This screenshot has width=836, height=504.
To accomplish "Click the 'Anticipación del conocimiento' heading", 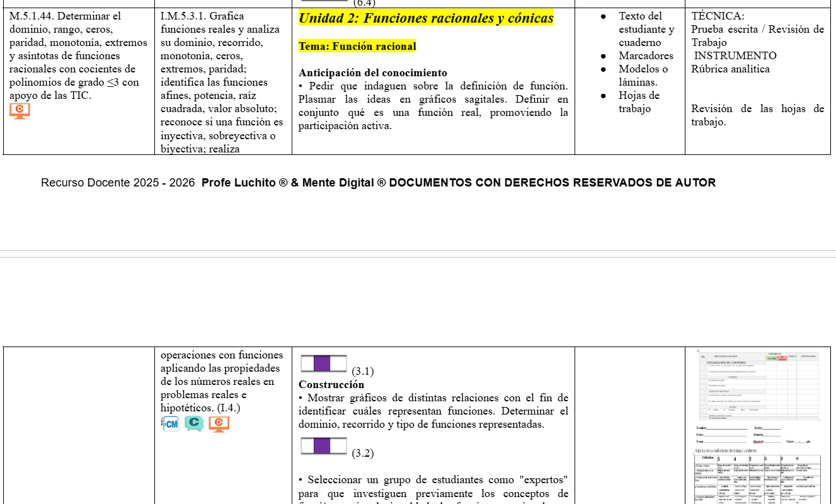I will 373,73.
